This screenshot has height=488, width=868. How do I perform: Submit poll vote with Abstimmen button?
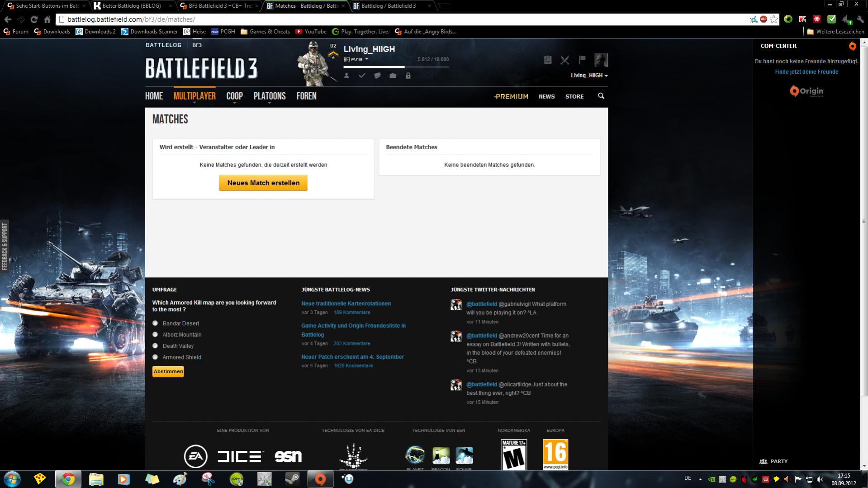tap(168, 371)
